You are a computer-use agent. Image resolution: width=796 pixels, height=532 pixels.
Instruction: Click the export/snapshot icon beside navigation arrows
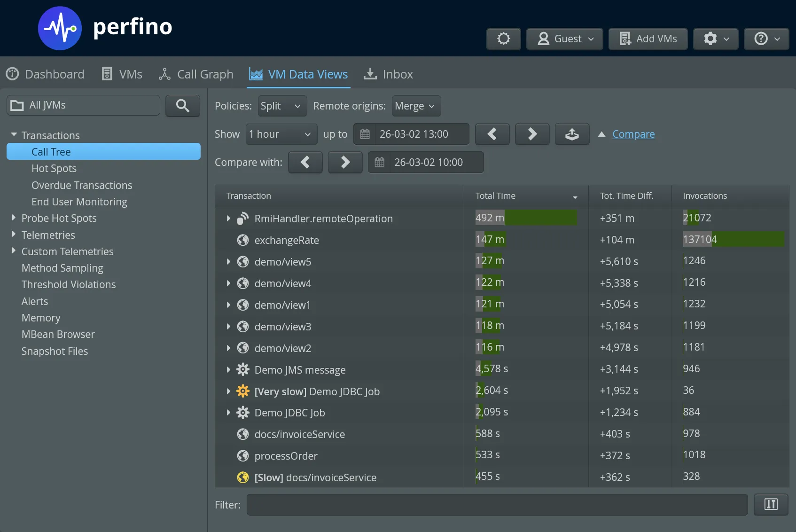coord(572,134)
